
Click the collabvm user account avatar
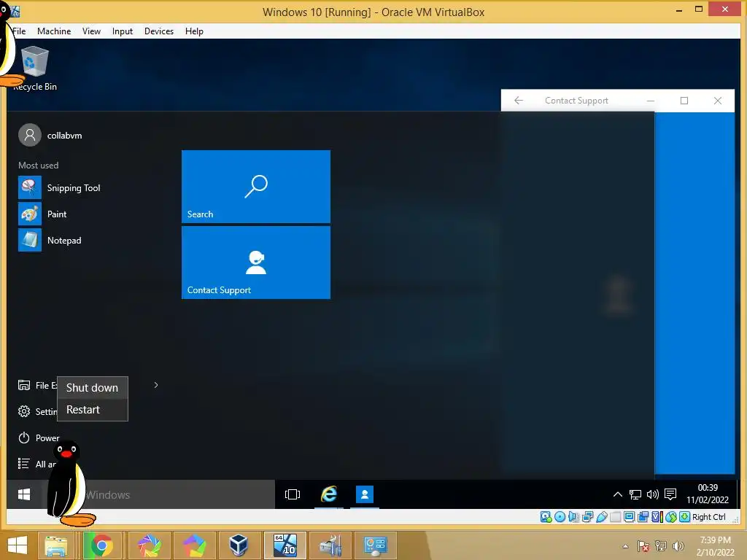coord(29,135)
